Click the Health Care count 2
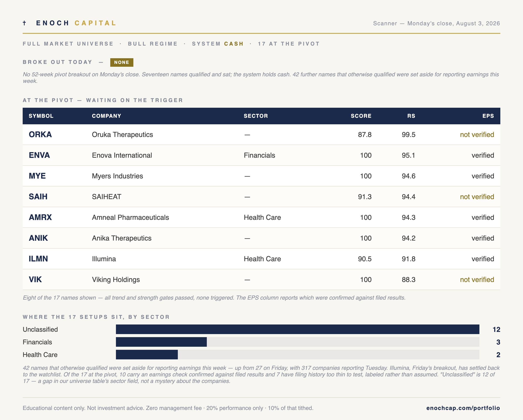The image size is (523, 420). click(x=498, y=355)
